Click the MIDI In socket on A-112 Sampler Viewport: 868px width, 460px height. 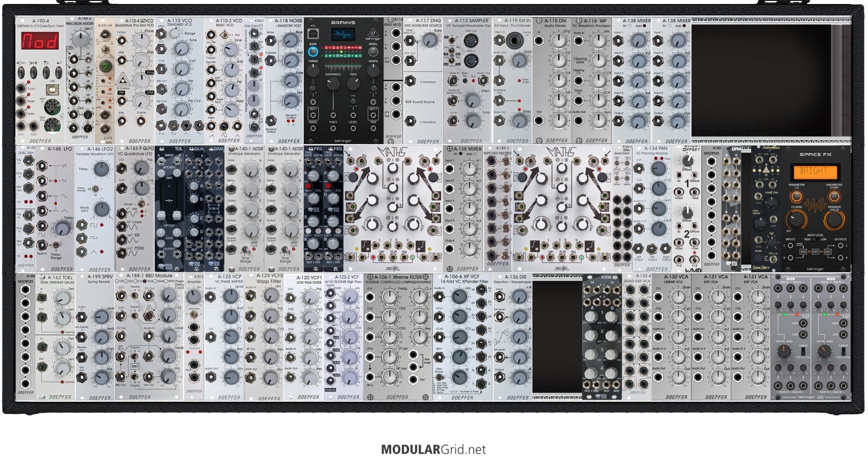coord(470,61)
